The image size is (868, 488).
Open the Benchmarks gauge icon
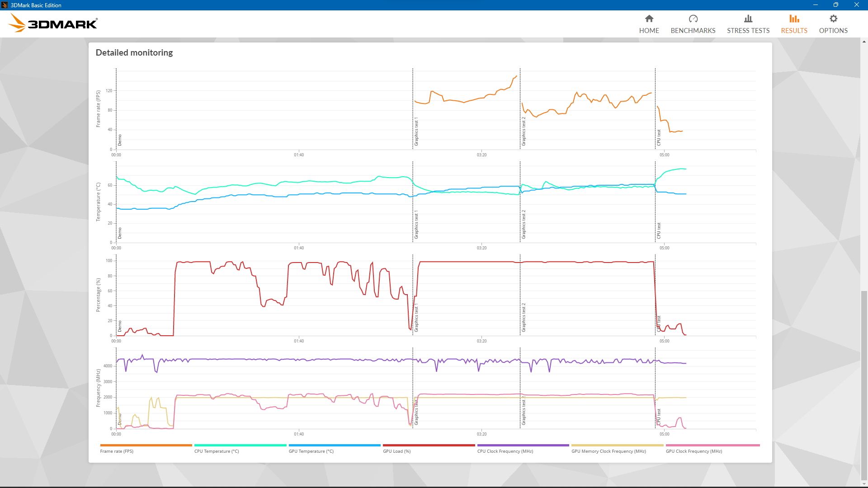pos(693,19)
